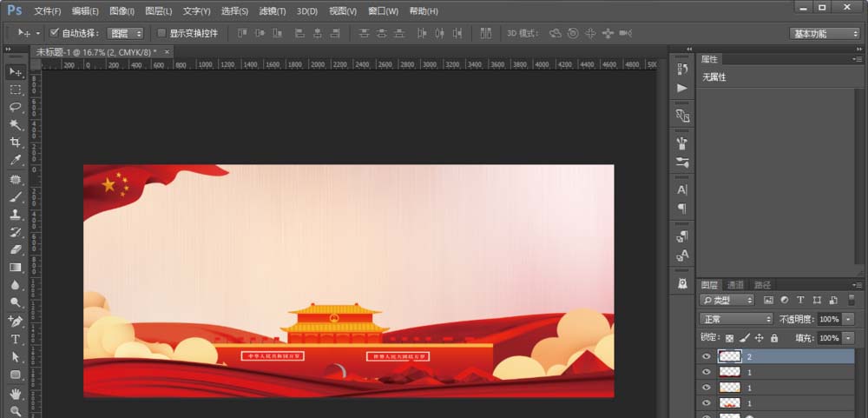Image resolution: width=868 pixels, height=418 pixels.
Task: Select layer 2 thumbnail
Action: click(730, 356)
